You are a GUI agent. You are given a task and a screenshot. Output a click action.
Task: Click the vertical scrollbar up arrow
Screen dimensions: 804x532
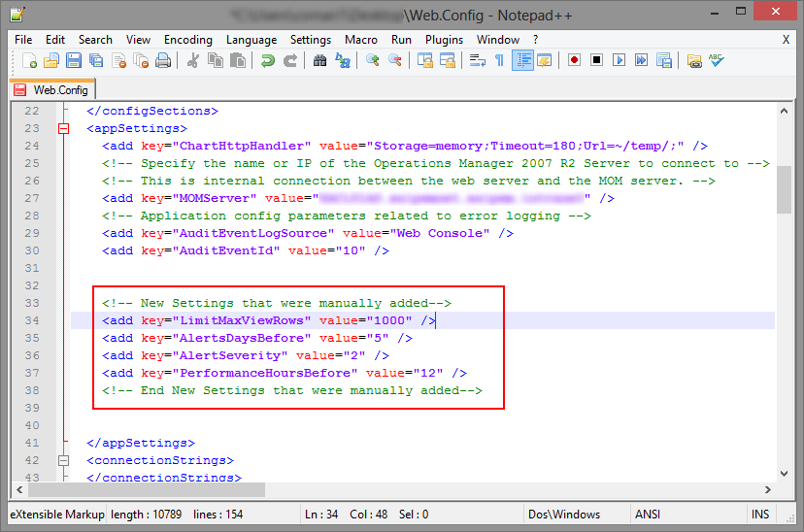click(x=784, y=111)
